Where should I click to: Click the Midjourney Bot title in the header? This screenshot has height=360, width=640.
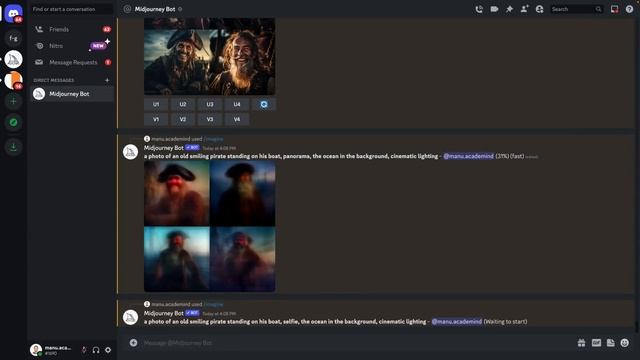pos(155,9)
